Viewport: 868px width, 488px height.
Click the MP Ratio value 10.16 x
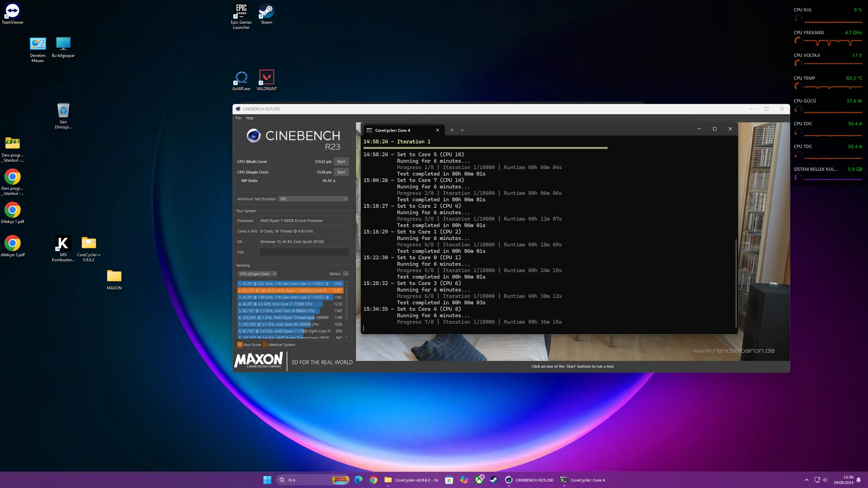coord(329,181)
